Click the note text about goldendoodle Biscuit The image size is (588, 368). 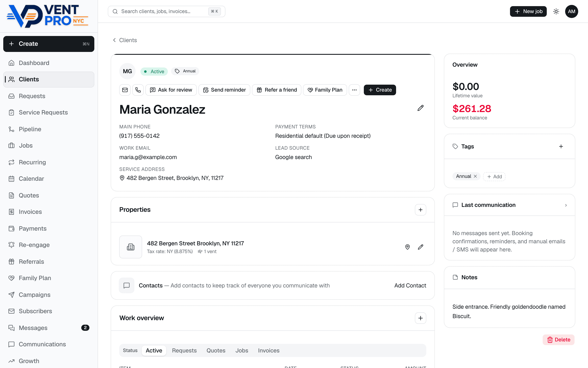pyautogui.click(x=509, y=312)
